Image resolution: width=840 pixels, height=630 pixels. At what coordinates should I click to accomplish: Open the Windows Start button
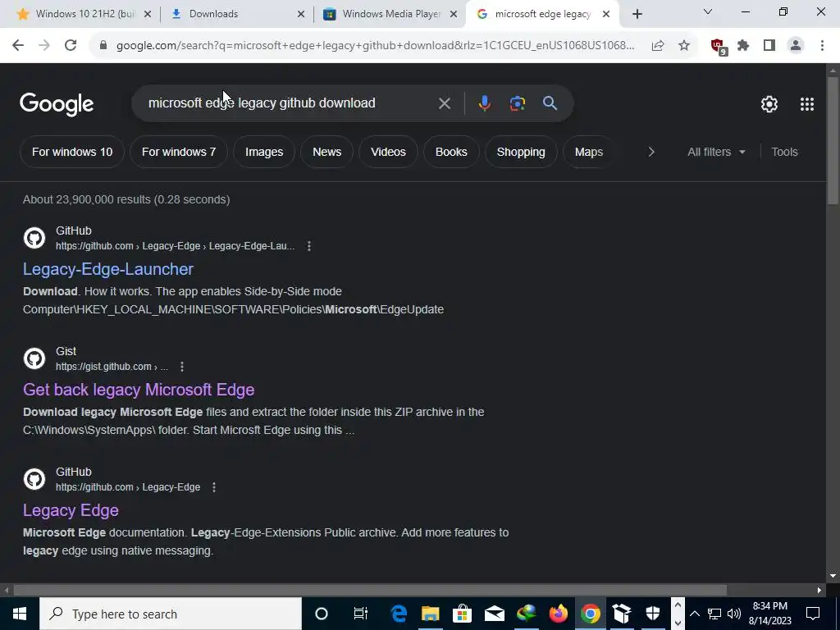(20, 614)
